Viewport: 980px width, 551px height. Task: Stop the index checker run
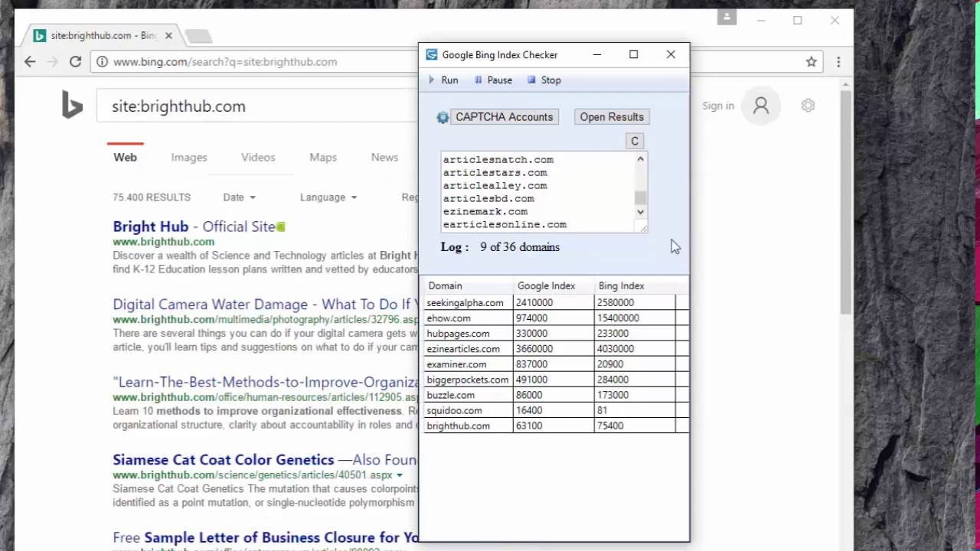click(x=544, y=80)
